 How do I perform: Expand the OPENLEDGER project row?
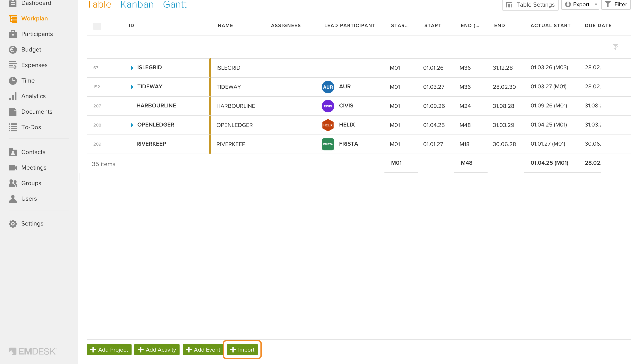(x=132, y=125)
